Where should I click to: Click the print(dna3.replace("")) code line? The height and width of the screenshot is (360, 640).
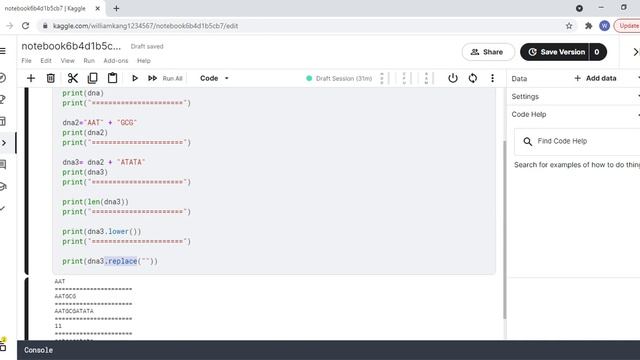[110, 261]
